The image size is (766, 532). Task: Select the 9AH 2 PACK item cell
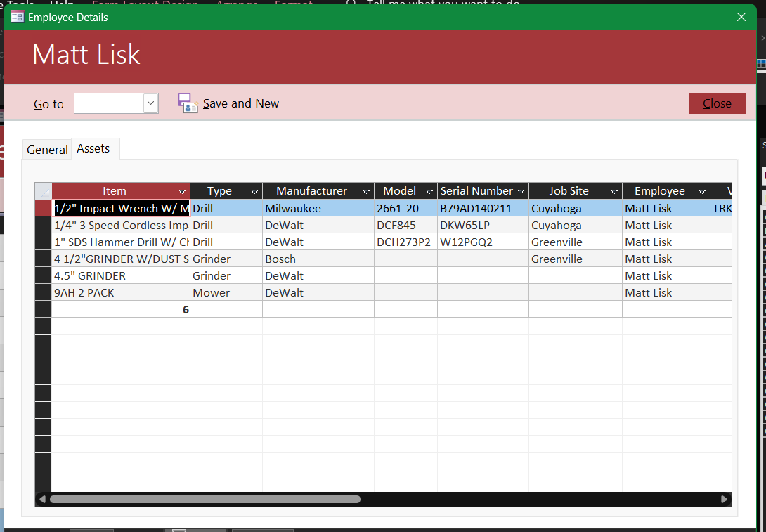[x=121, y=292]
